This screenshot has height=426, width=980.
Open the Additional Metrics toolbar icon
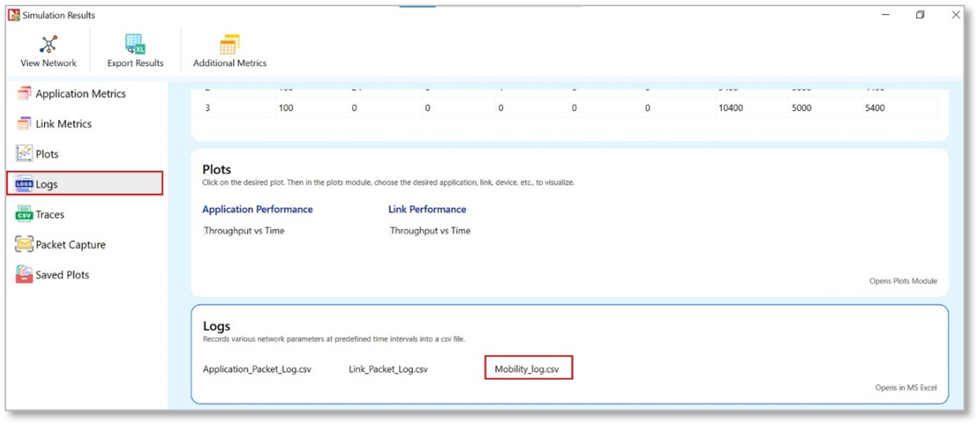pyautogui.click(x=230, y=44)
